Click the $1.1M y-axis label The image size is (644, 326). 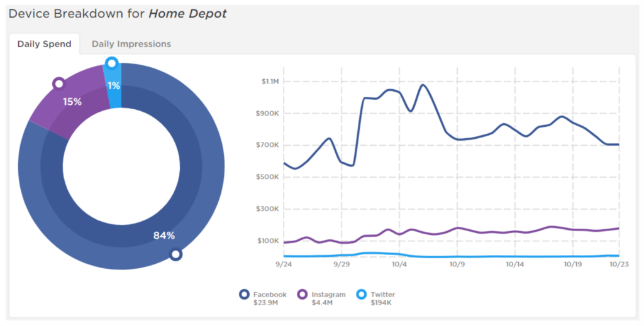270,82
